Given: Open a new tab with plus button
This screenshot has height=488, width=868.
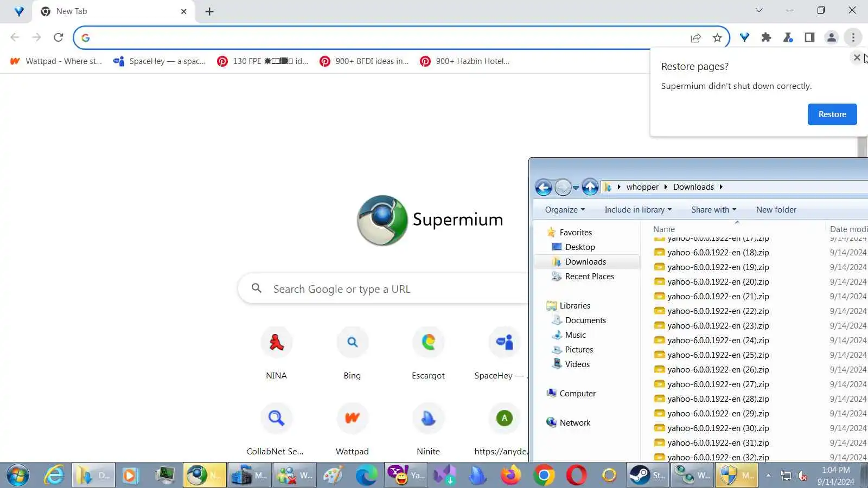Looking at the screenshot, I should 209,11.
